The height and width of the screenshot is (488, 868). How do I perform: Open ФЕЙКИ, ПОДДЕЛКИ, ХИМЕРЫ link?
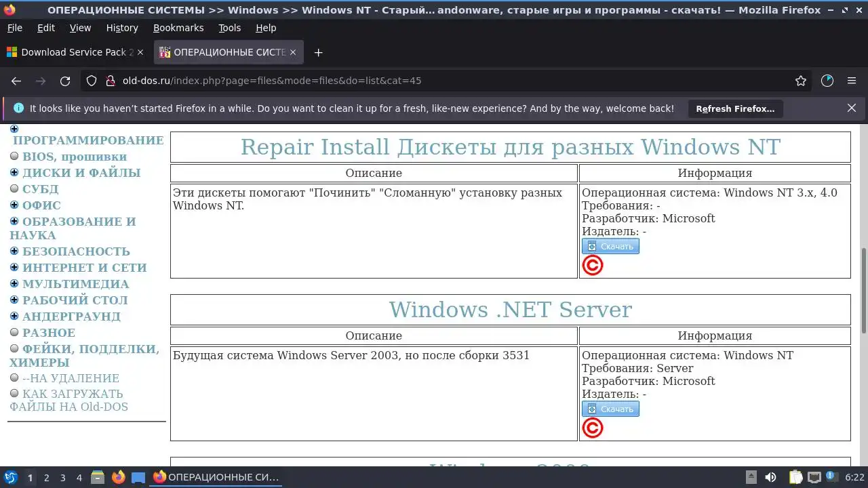(85, 356)
